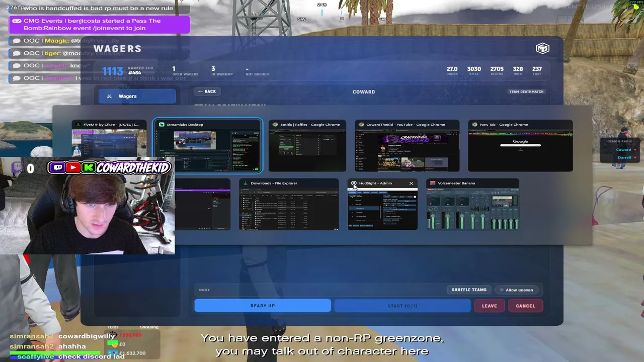
Task: Open the Wagers tab in the sidebar
Action: click(x=137, y=96)
